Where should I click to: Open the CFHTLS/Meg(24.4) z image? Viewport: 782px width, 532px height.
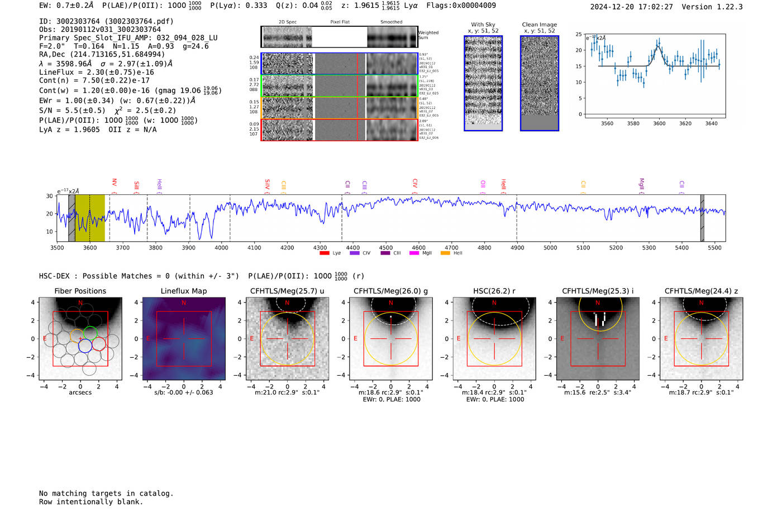pos(702,339)
